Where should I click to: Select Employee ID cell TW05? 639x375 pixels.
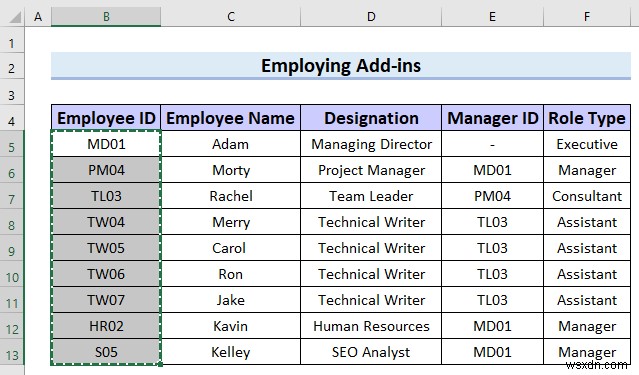click(106, 248)
